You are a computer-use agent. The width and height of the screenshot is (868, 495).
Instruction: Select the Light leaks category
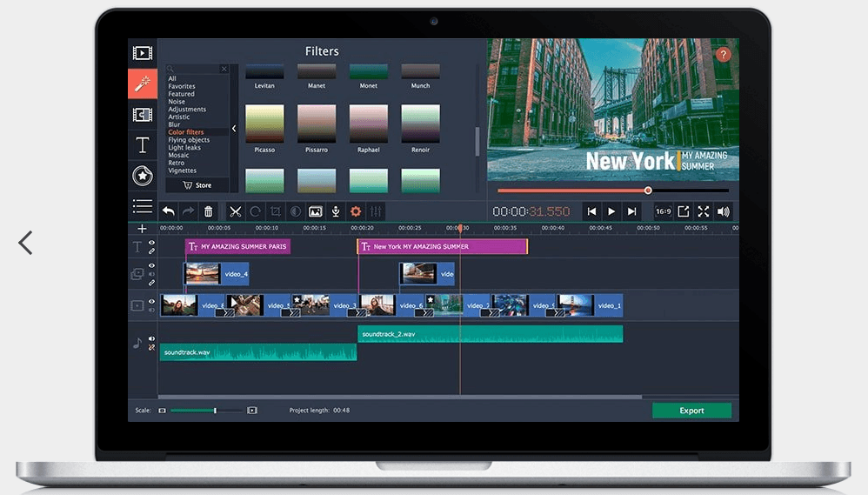coord(184,148)
